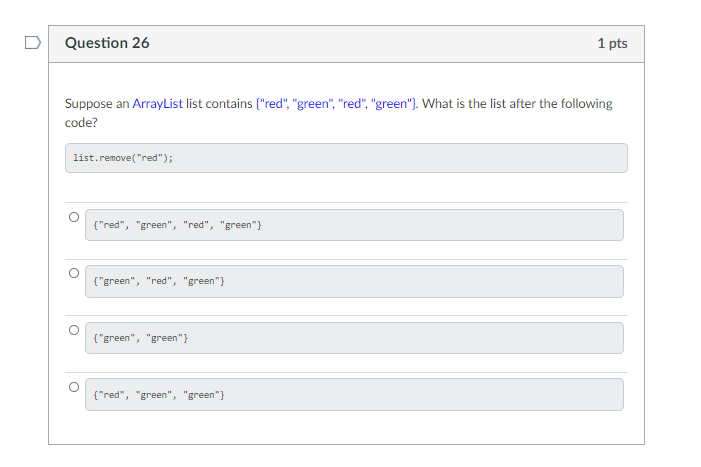Viewport: 701px width, 467px height.
Task: Click the {"green", "green"} answer code box
Action: (x=354, y=338)
